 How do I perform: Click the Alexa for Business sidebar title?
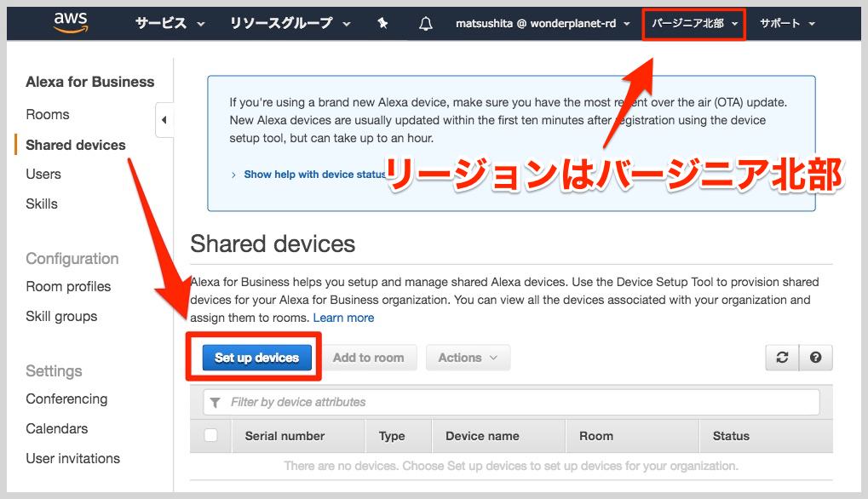click(x=89, y=82)
